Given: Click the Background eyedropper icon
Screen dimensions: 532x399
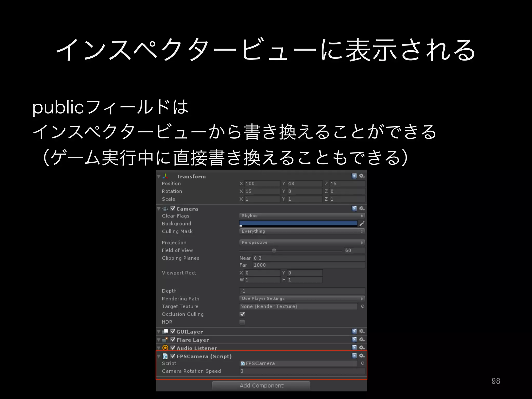Looking at the screenshot, I should [x=362, y=223].
